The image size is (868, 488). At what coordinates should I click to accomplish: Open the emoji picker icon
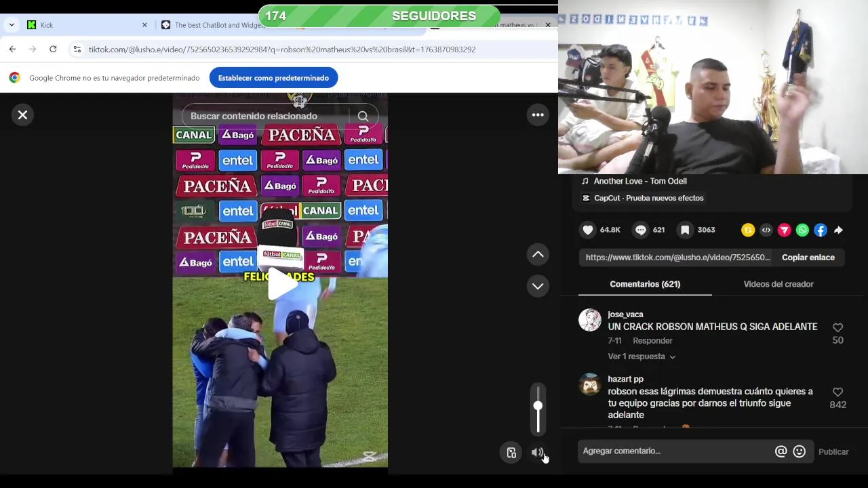coord(800,451)
